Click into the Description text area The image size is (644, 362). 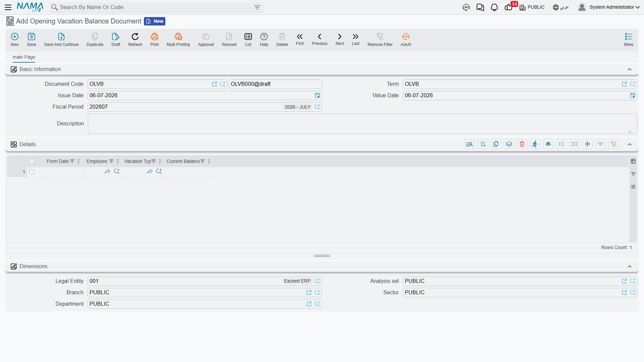coord(362,124)
